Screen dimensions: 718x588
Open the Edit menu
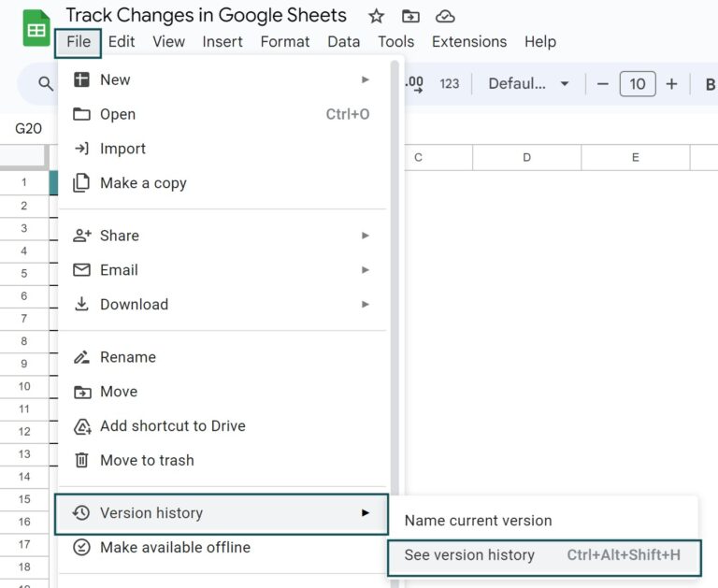click(x=122, y=42)
